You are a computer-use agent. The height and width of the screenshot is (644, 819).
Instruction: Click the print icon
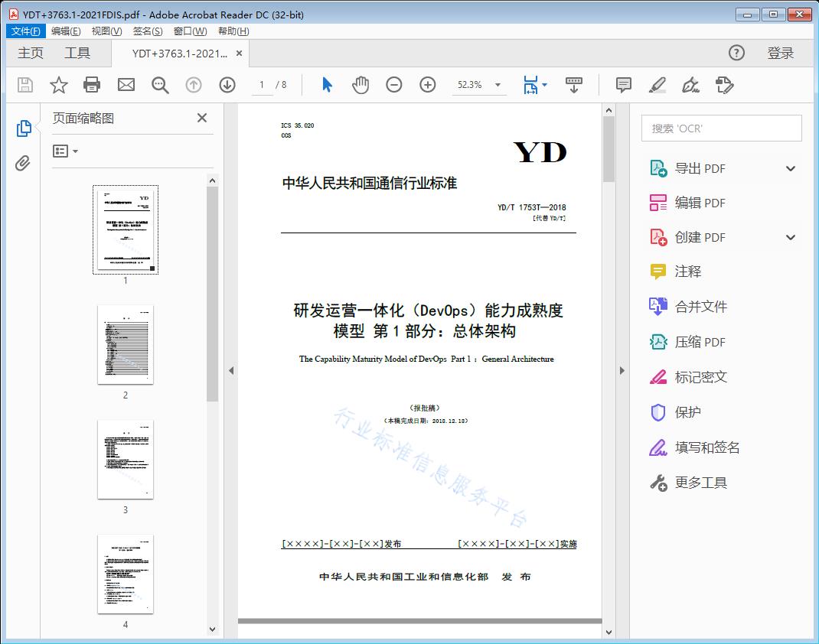pyautogui.click(x=92, y=85)
